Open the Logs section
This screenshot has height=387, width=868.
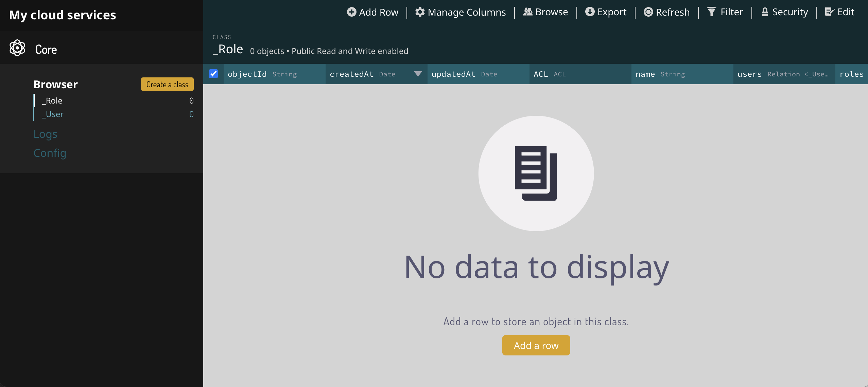(45, 134)
